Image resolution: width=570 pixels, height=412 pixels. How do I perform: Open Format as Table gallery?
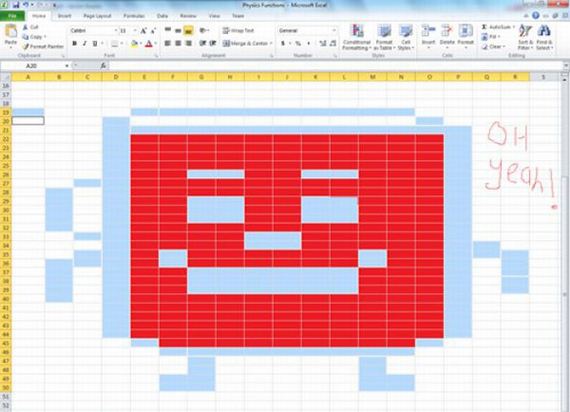point(384,37)
